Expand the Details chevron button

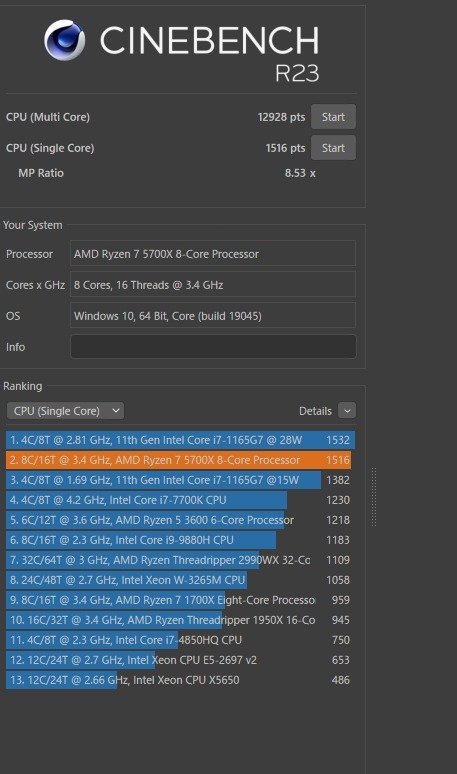click(x=347, y=411)
